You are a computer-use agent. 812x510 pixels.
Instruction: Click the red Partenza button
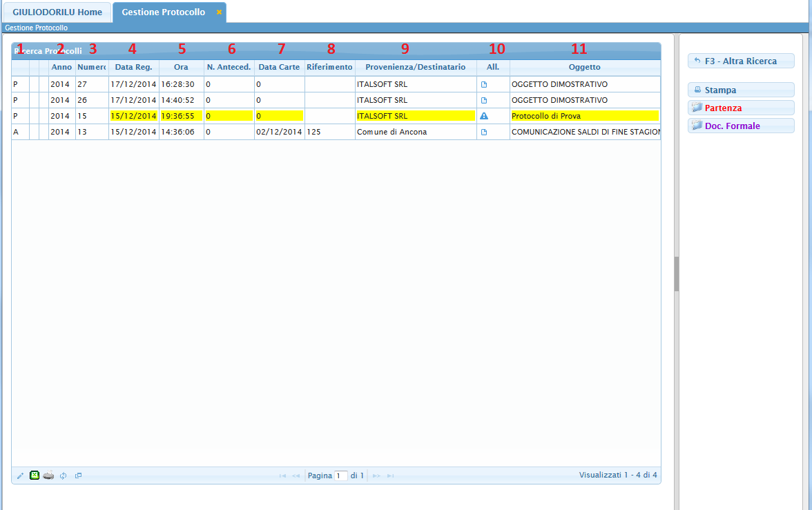click(x=741, y=108)
